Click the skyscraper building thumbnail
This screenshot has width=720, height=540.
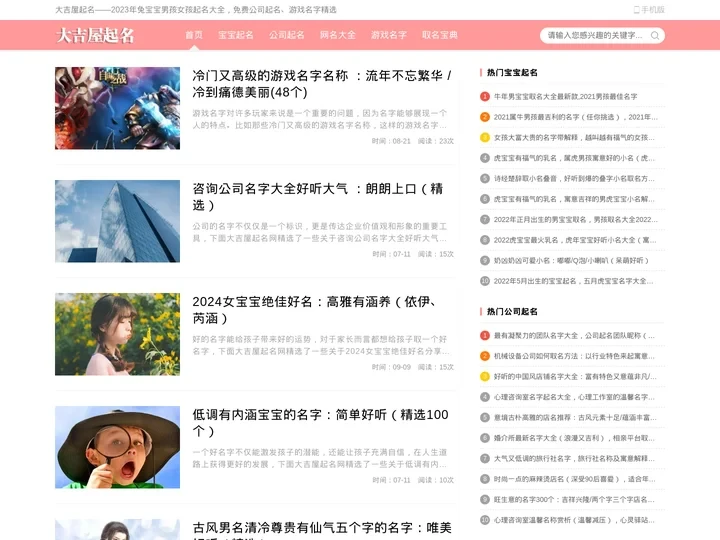tap(118, 221)
